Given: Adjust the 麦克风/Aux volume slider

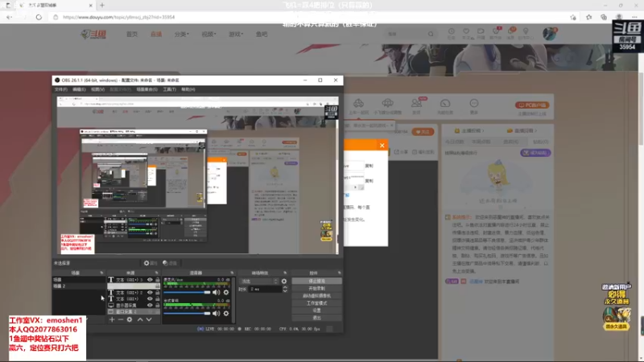Looking at the screenshot, I should [187, 292].
